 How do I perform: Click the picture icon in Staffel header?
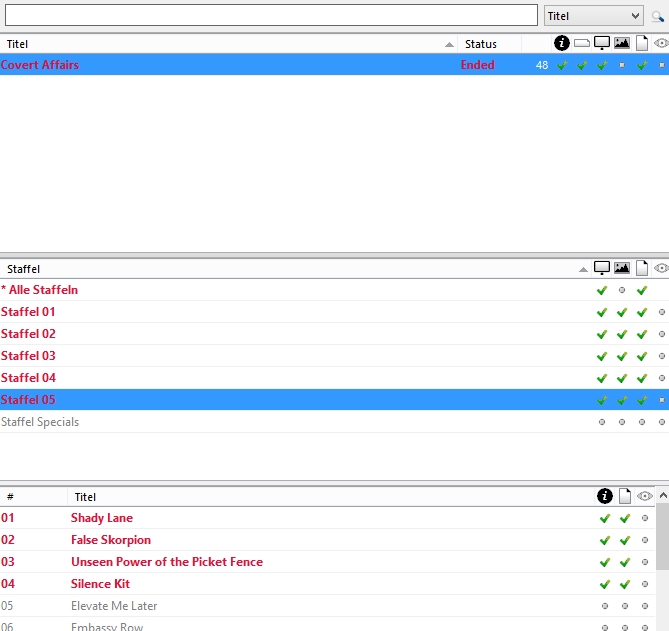click(622, 268)
